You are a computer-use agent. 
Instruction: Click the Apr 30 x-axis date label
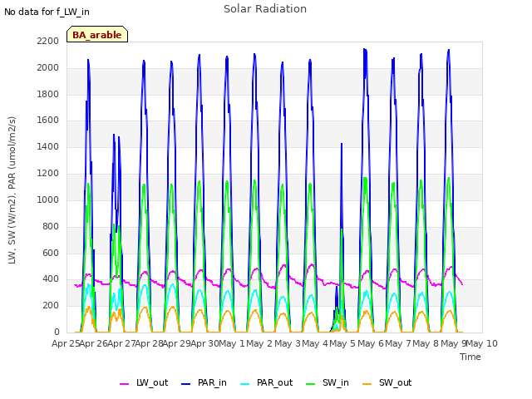(x=204, y=343)
